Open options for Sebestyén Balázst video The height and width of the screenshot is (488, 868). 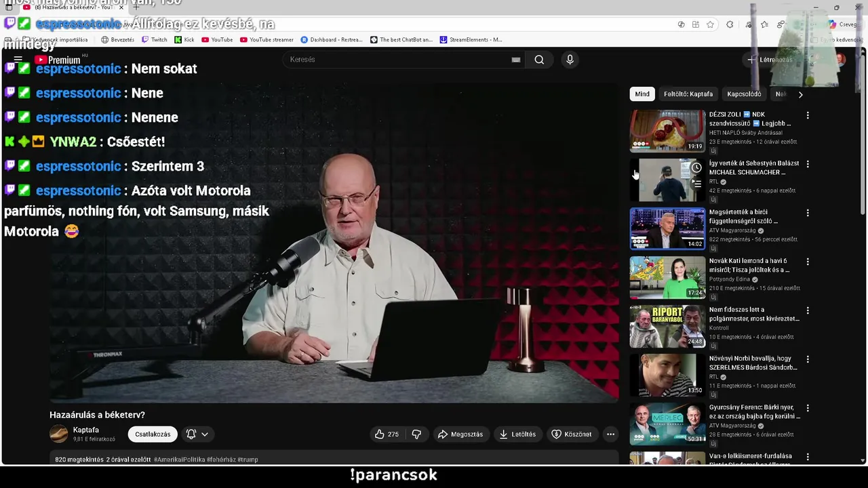[x=808, y=164]
